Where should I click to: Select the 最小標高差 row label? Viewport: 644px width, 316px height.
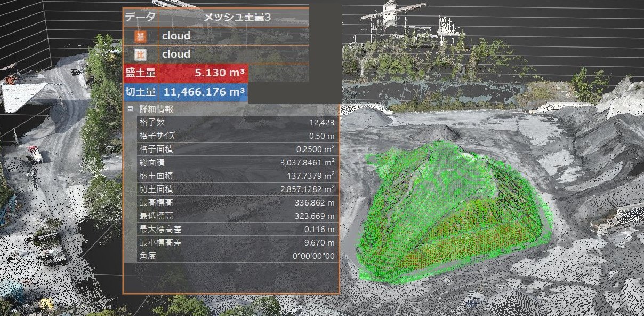(160, 243)
